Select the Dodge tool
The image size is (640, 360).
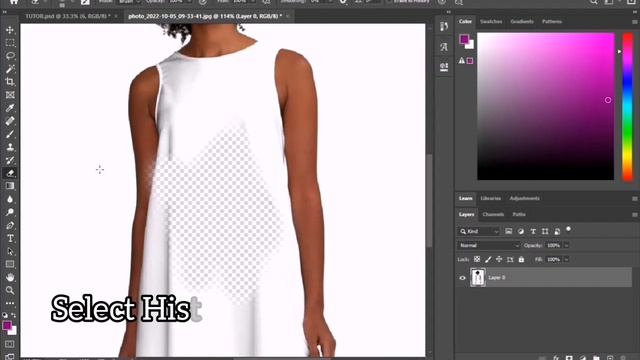10,212
